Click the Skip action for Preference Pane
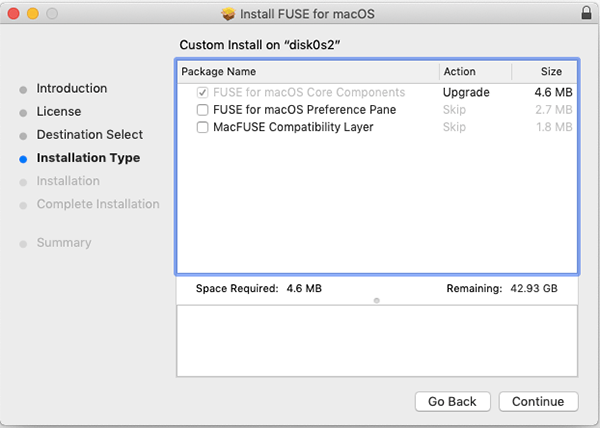The image size is (600, 428). [454, 110]
